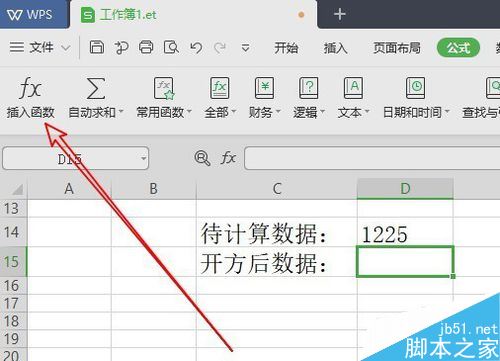Click inside the formula bar input
The image size is (500, 361).
[372, 158]
